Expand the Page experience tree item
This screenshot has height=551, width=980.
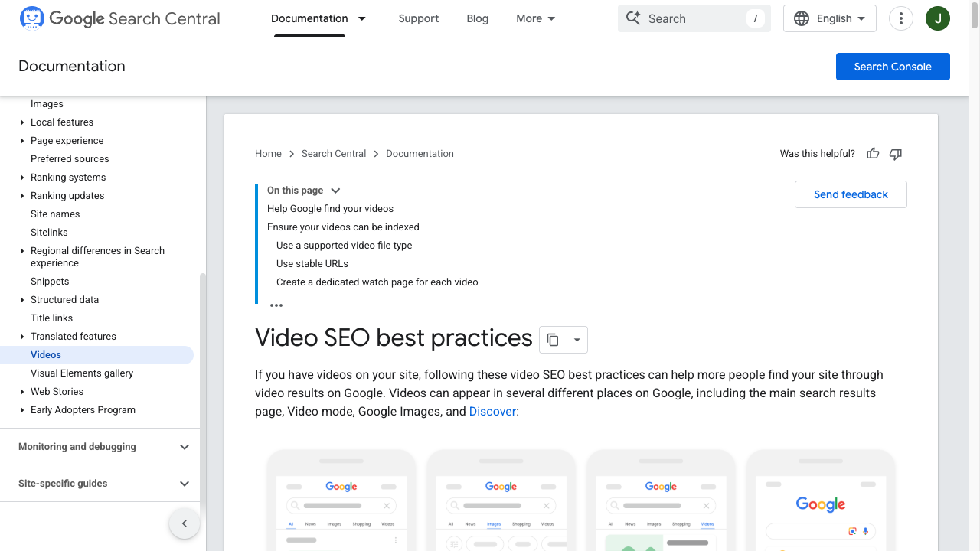click(x=22, y=141)
